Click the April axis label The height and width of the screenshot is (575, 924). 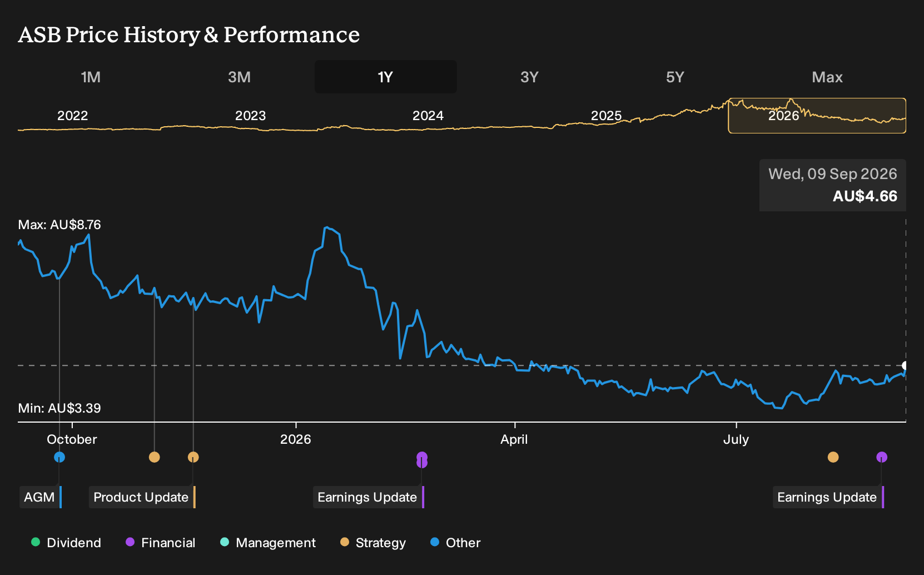coord(514,439)
